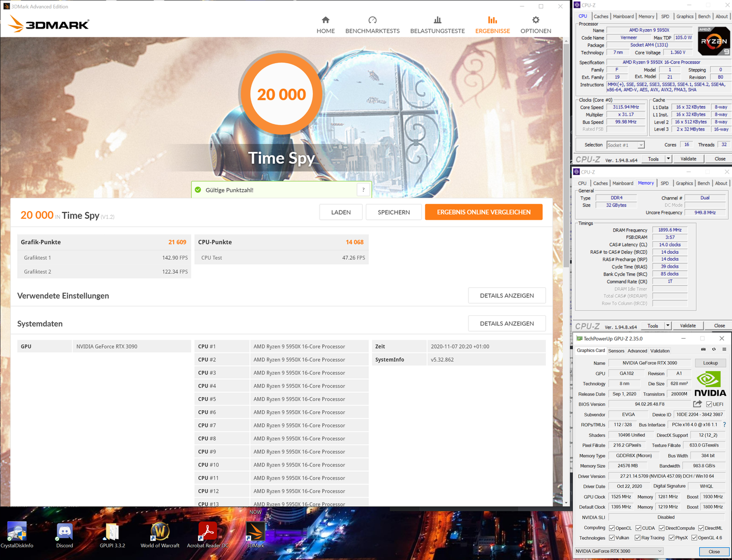Open SPD tab in lower CPU-Z window
Screen dimensions: 732x560
click(665, 183)
